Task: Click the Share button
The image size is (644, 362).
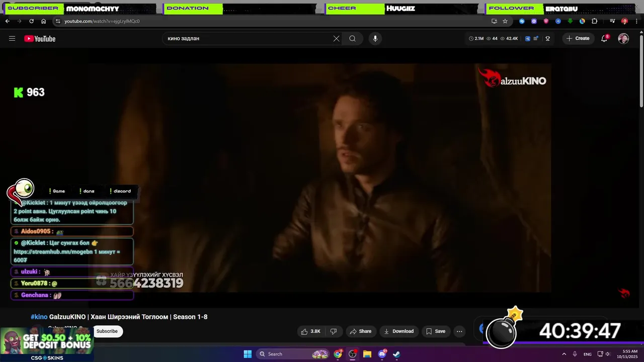Action: pos(361,331)
